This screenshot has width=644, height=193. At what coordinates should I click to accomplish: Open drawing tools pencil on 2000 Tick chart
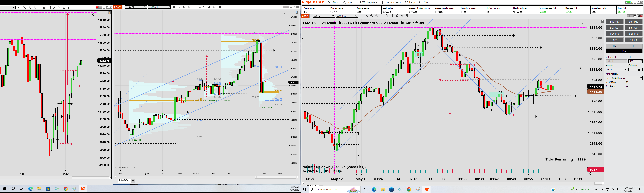[367, 16]
